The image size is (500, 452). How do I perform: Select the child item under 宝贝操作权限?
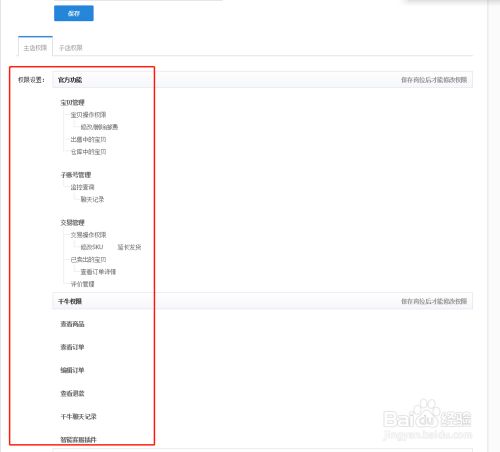[99, 127]
